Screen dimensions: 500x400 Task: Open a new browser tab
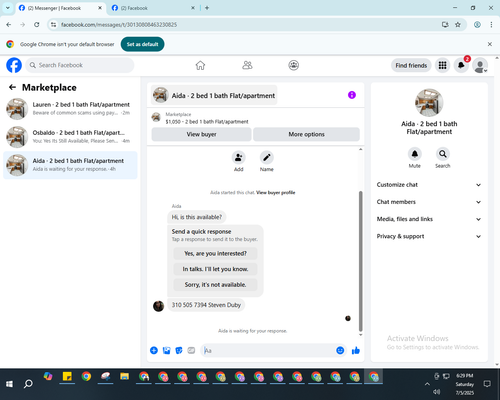tap(207, 8)
